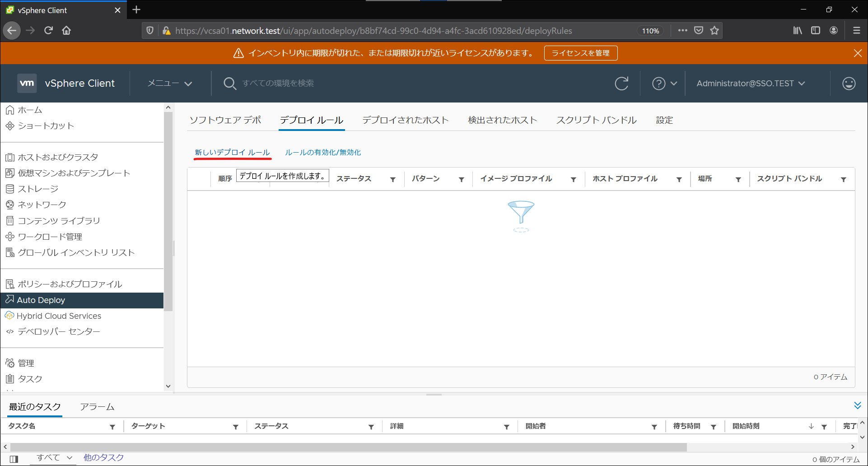Viewport: 868px width, 466px height.
Task: Click the search field すべての環境を検索
Action: click(x=278, y=83)
